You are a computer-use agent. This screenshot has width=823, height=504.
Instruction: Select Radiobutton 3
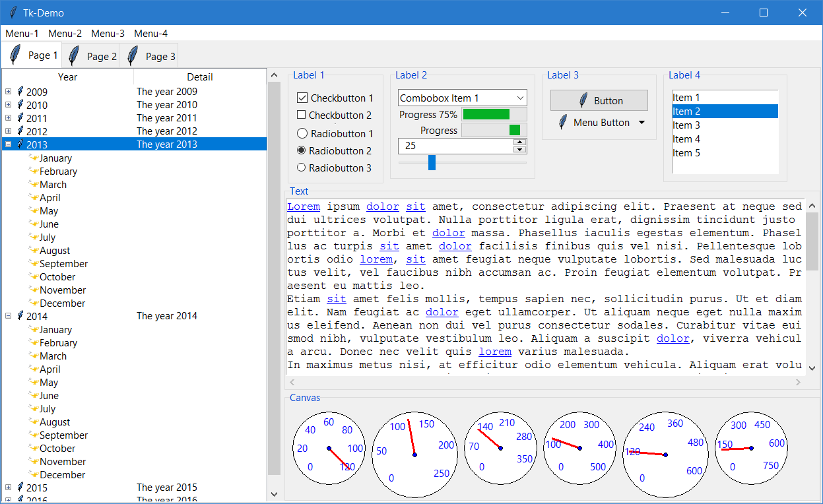click(x=302, y=168)
